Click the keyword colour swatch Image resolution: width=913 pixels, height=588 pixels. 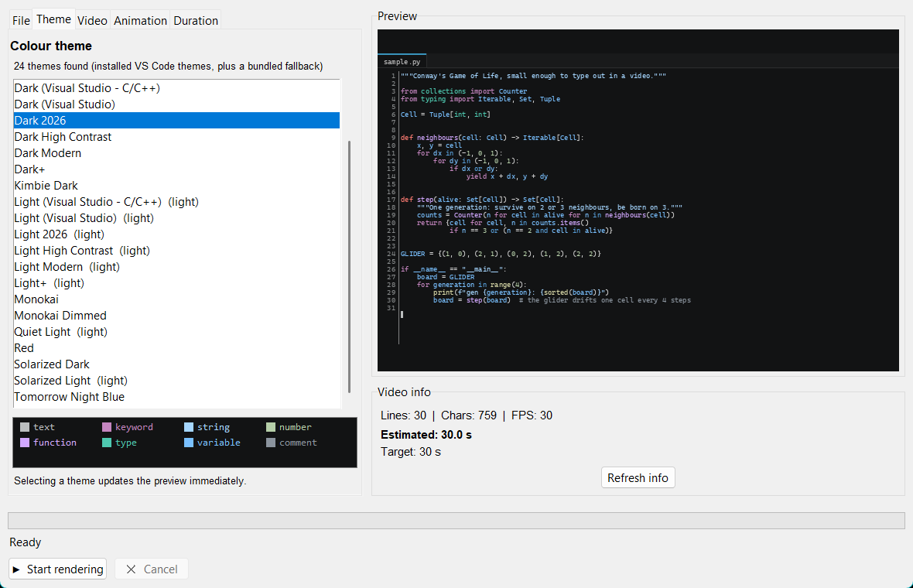click(107, 427)
